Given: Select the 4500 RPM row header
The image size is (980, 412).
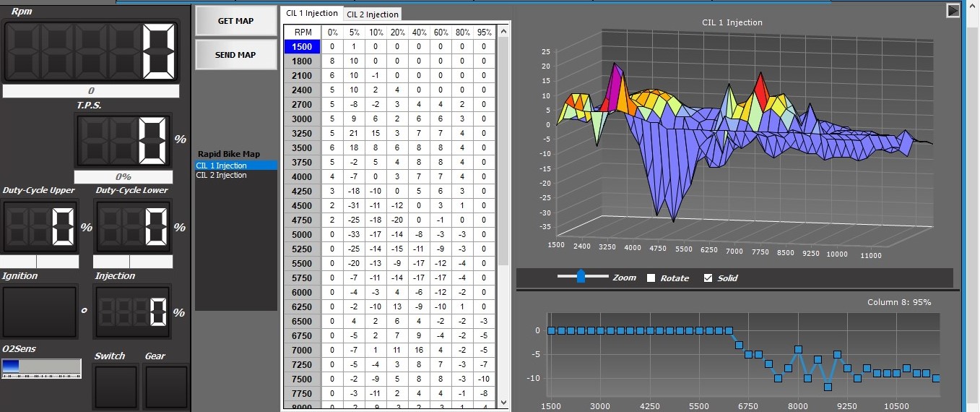Looking at the screenshot, I should (x=303, y=205).
